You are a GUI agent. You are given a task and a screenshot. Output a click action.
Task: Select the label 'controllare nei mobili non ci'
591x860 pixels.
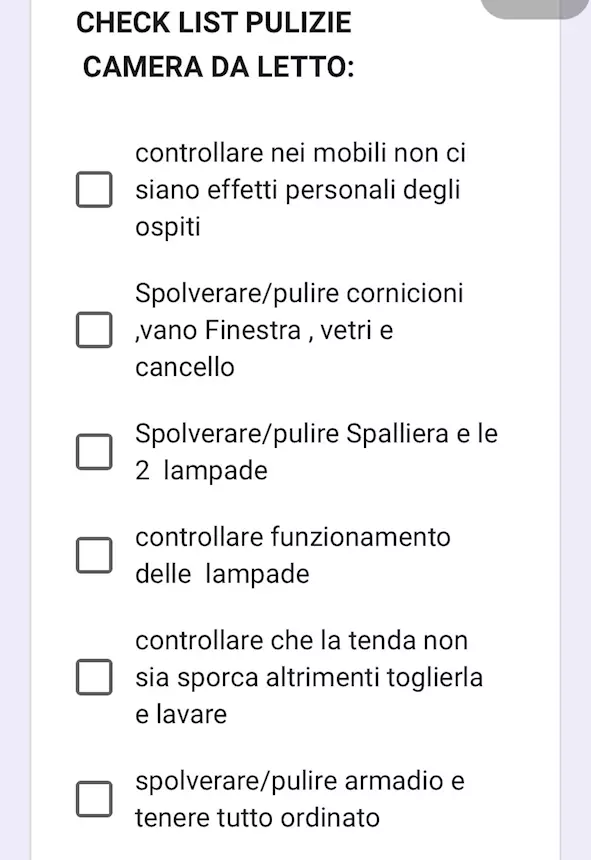(300, 152)
